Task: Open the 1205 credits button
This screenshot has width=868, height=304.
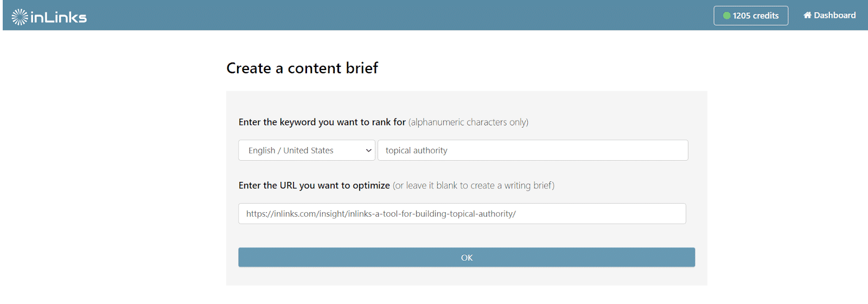Action: pyautogui.click(x=751, y=16)
